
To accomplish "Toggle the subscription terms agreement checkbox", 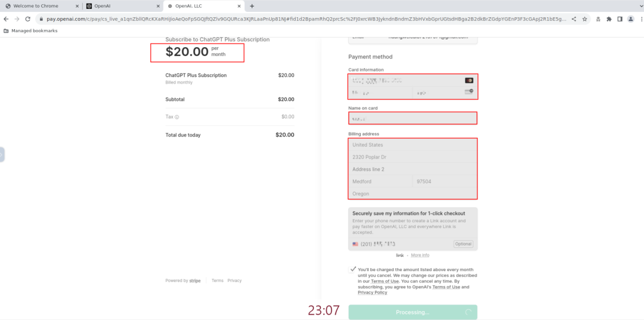I will click(353, 270).
